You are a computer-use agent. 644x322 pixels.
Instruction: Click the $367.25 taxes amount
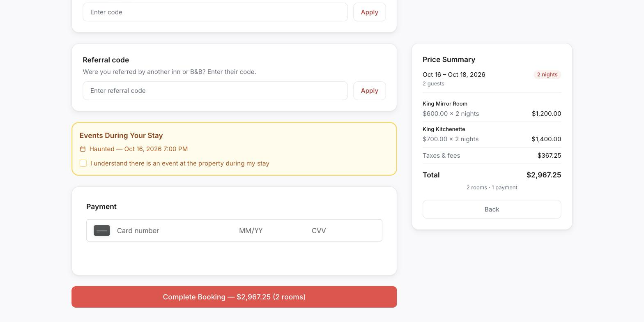pos(549,156)
